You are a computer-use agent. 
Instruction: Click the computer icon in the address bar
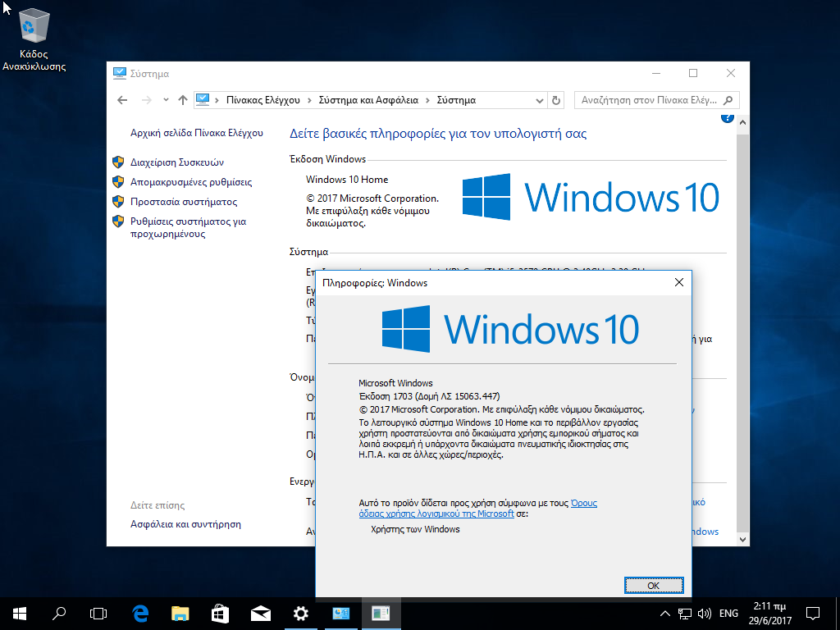coord(203,99)
